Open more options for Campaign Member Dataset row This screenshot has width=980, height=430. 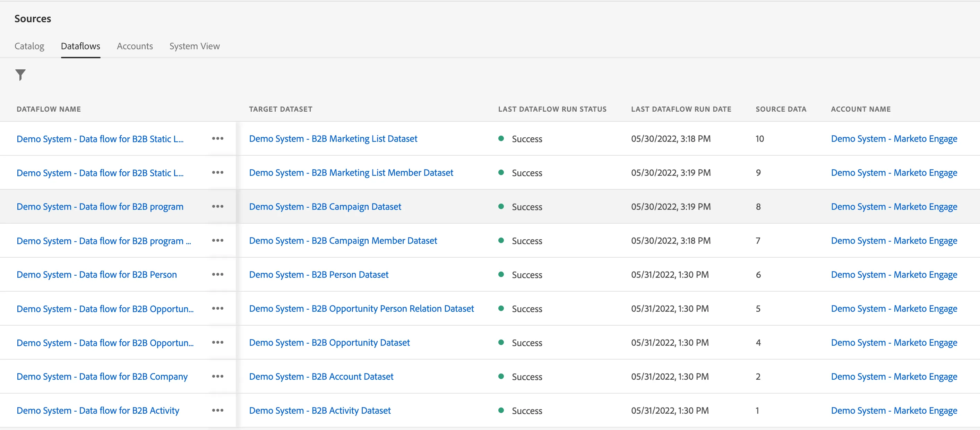point(218,241)
